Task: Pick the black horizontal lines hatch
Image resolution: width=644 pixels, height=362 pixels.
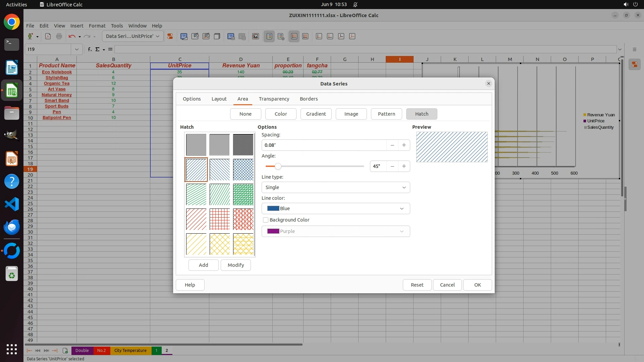Action: tap(196, 145)
